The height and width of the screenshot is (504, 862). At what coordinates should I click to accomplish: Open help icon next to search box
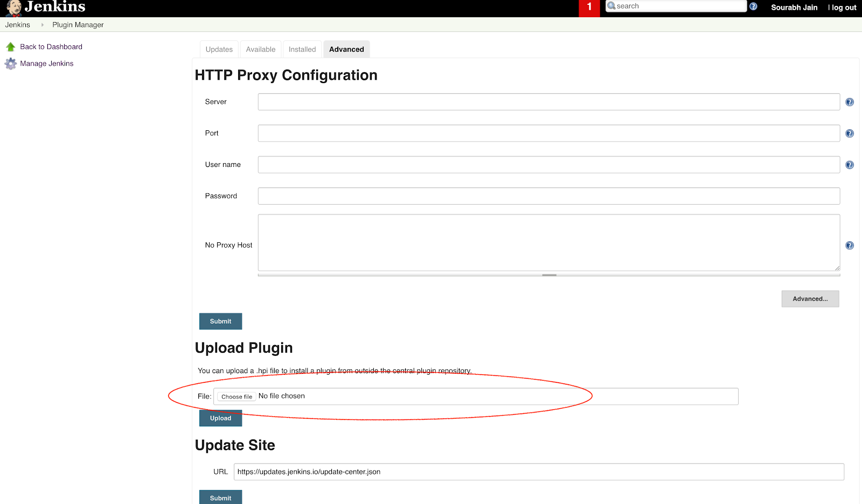tap(753, 6)
